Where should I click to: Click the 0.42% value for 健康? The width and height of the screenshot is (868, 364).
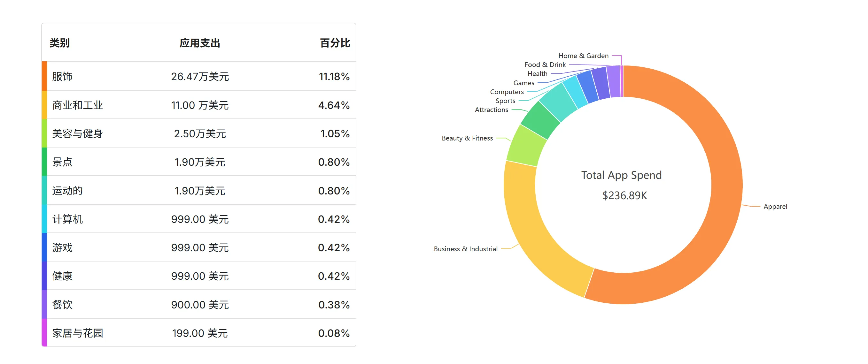click(x=334, y=276)
